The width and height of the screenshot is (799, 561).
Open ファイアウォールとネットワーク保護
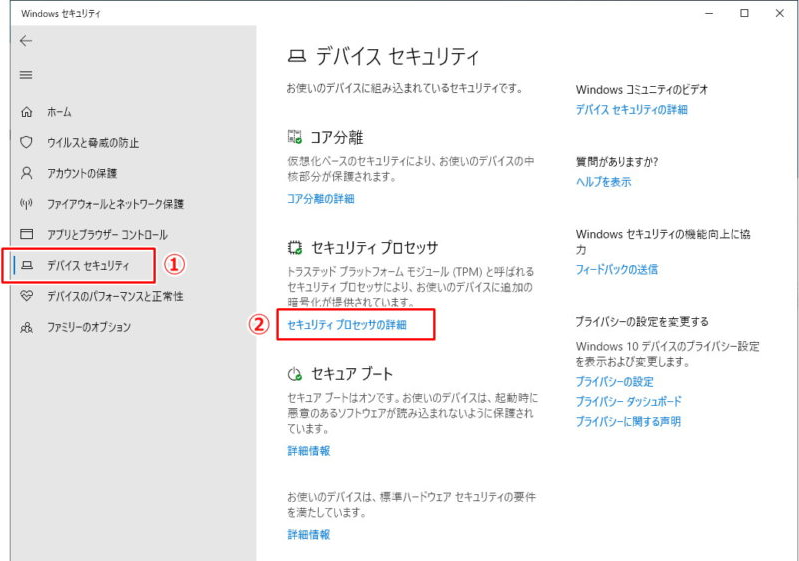115,204
